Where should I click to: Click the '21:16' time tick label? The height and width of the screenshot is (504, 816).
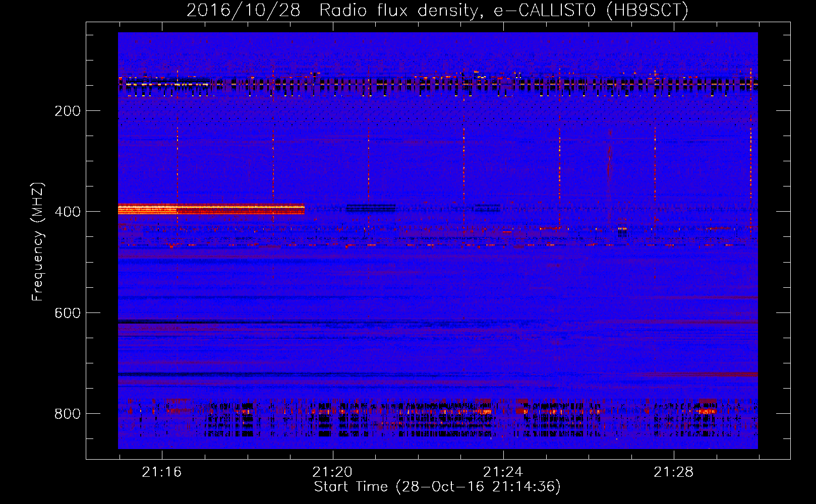click(161, 472)
